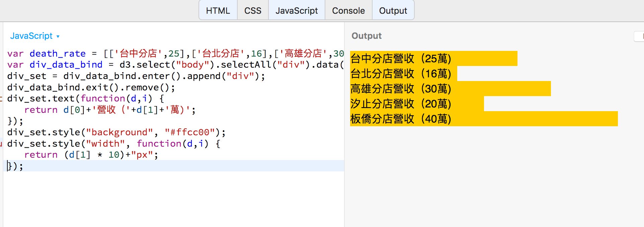Click the button cut off beside the Output heading
This screenshot has height=227, width=644.
(x=639, y=36)
